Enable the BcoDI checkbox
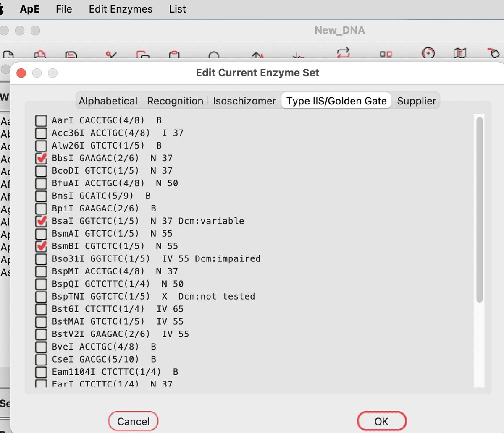 pyautogui.click(x=41, y=171)
